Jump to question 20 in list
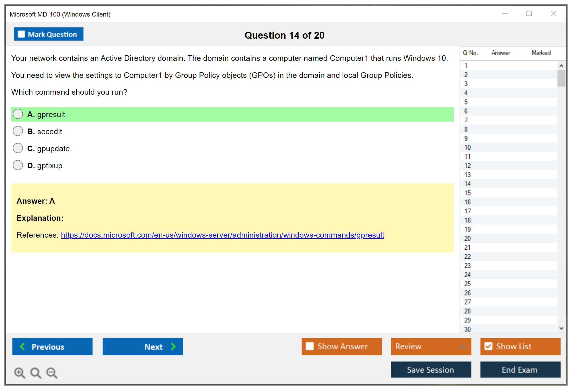Screen dimensions: 574x392 (x=467, y=238)
